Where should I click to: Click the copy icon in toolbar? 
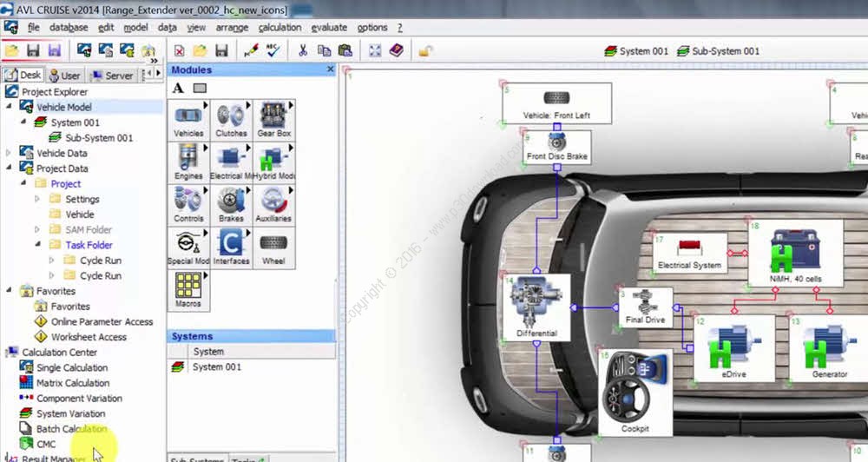coord(324,51)
